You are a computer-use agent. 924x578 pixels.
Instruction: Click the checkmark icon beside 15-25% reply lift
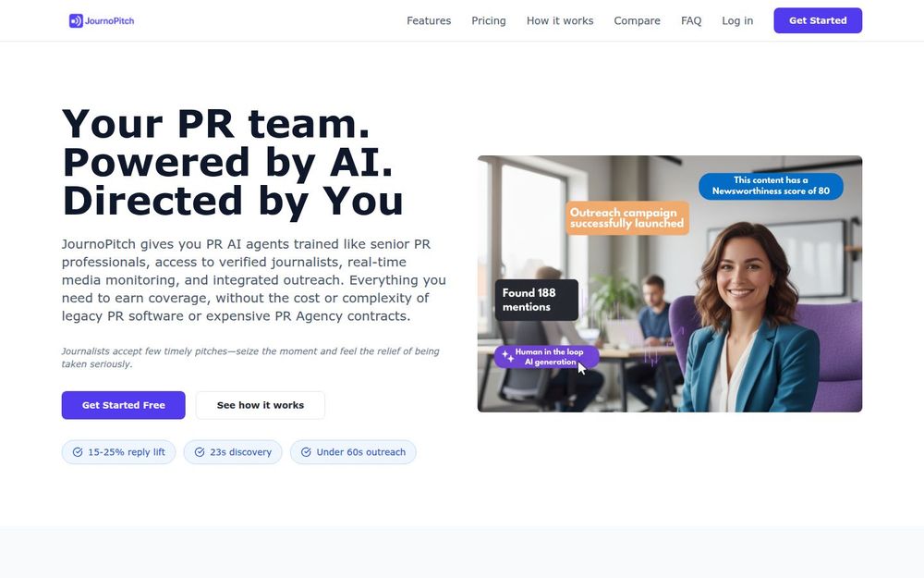(78, 452)
